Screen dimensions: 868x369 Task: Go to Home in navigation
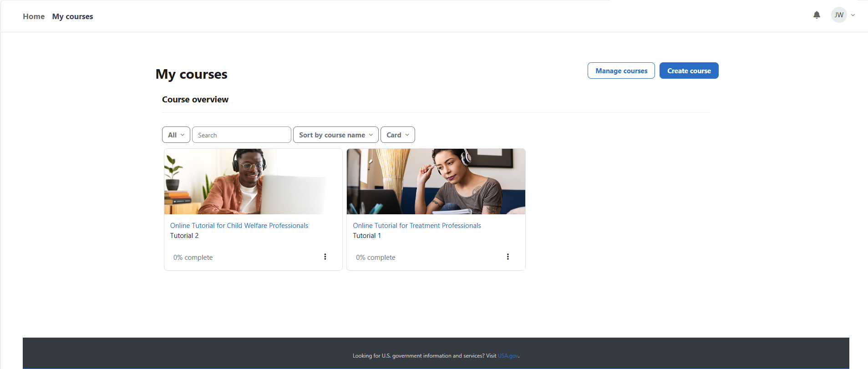34,16
